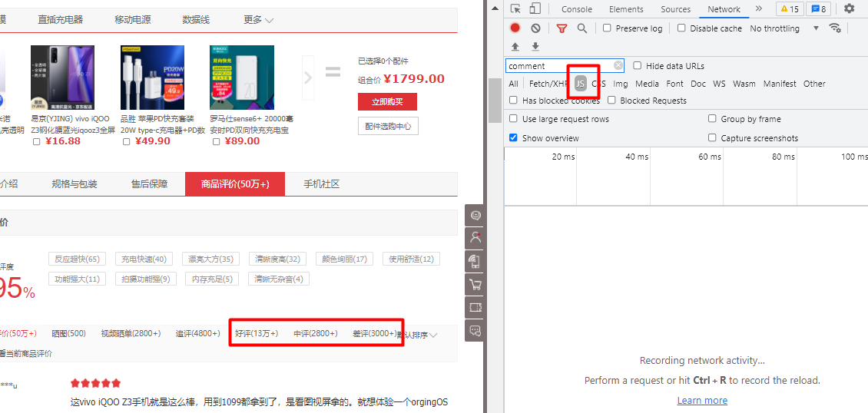
Task: Open DevTools settings gear
Action: coord(849,9)
